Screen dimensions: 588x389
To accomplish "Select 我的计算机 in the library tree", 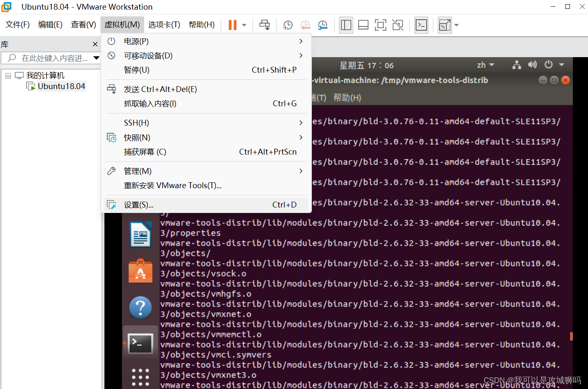I will coord(45,76).
